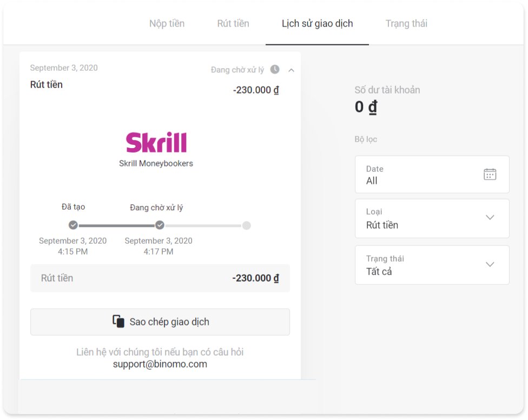The image size is (528, 420).
Task: Open the calendar icon in the Date filter
Action: [490, 174]
